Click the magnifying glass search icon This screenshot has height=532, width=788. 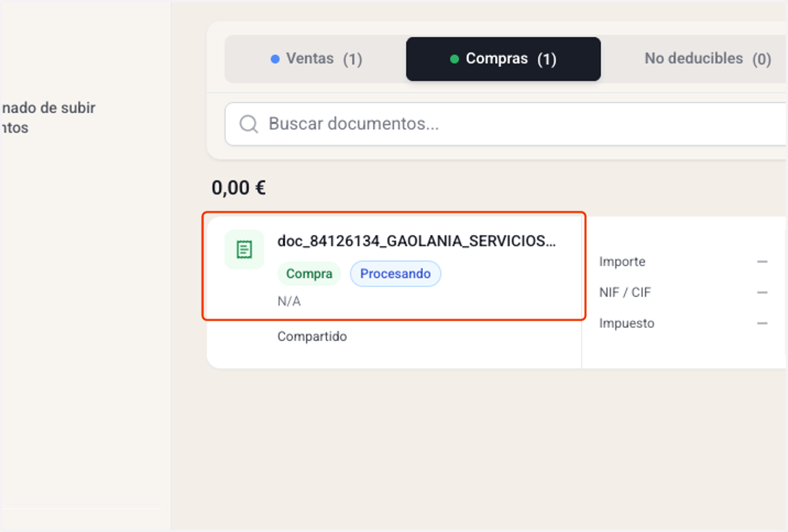(x=248, y=124)
